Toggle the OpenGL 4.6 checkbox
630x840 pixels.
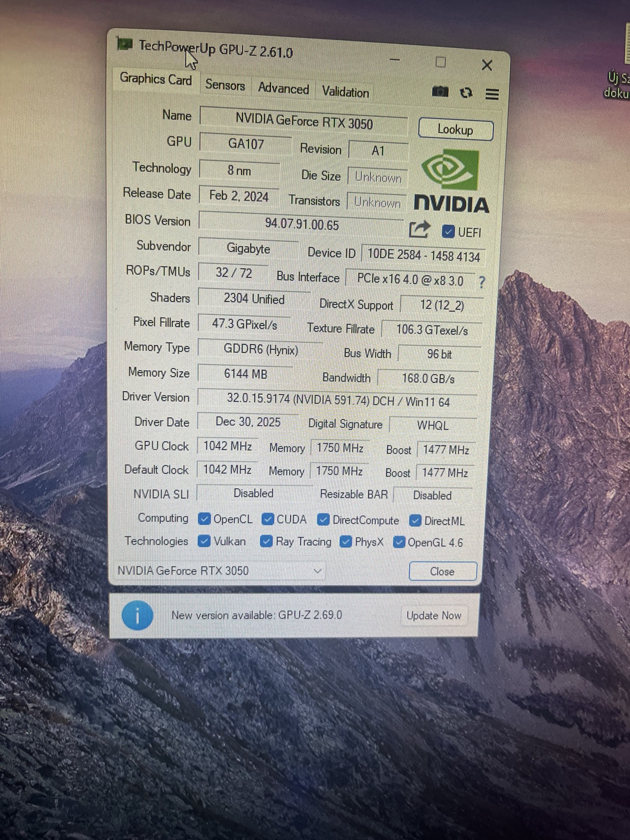click(x=399, y=542)
